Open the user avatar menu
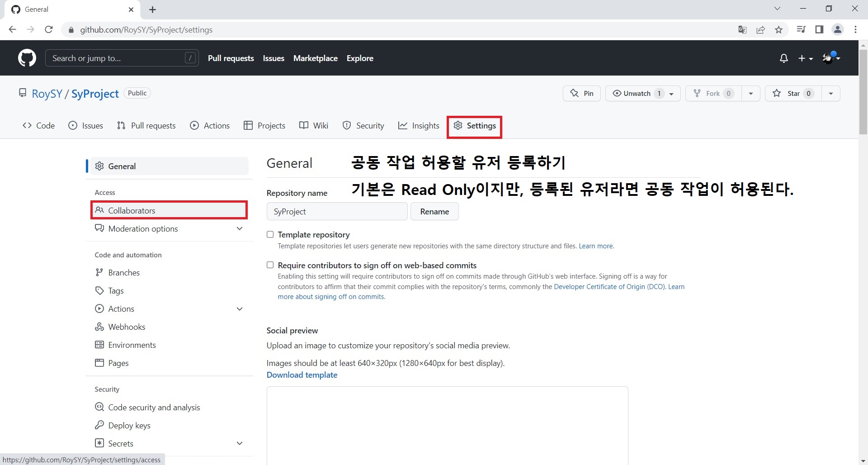The height and width of the screenshot is (465, 868). 831,57
